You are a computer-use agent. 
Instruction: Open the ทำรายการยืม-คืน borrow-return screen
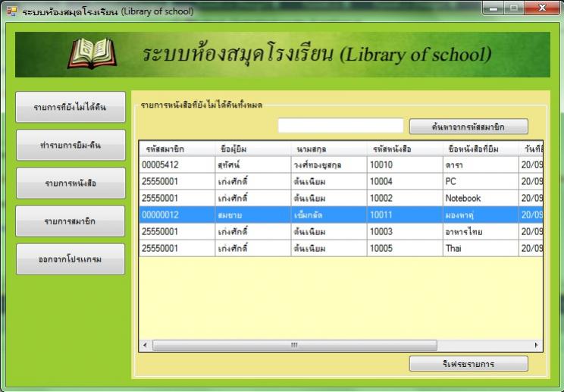[70, 145]
